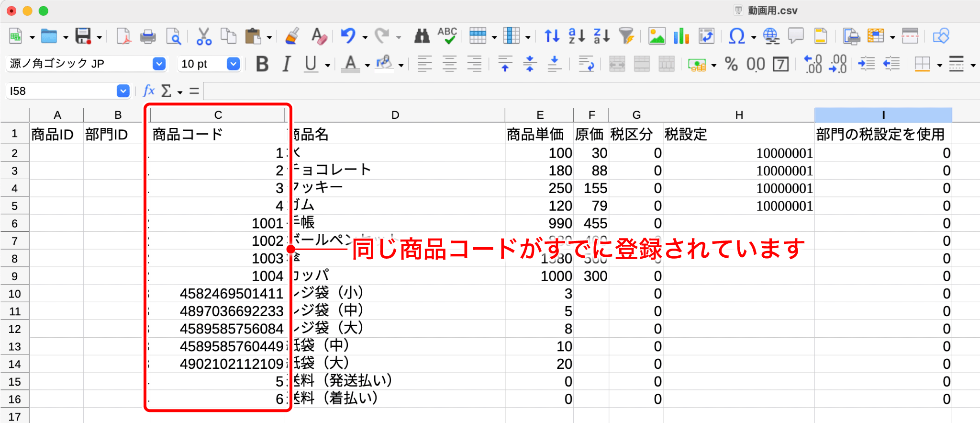This screenshot has width=980, height=423.
Task: Click the formula input line
Action: [x=591, y=91]
